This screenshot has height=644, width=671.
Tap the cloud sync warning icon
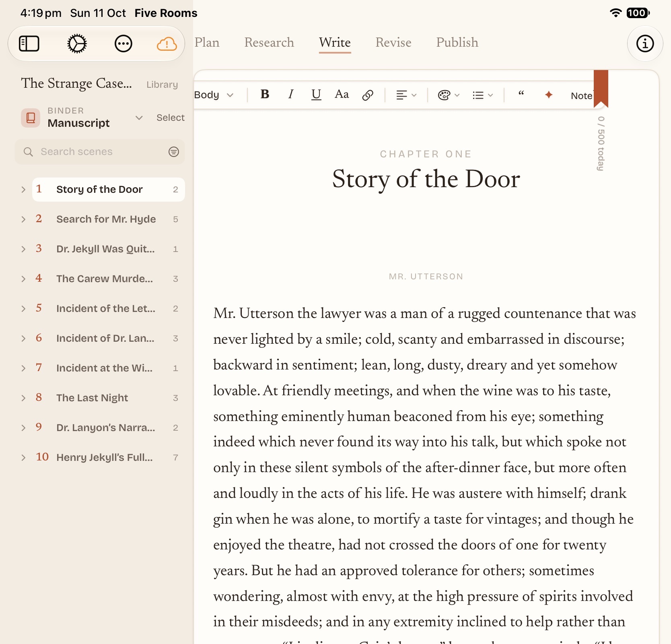click(x=167, y=43)
